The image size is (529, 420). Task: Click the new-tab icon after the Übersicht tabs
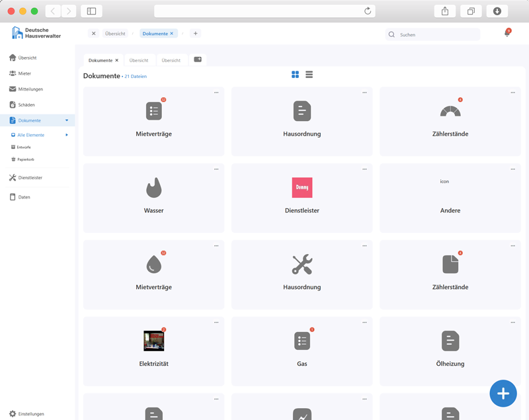[x=198, y=60]
